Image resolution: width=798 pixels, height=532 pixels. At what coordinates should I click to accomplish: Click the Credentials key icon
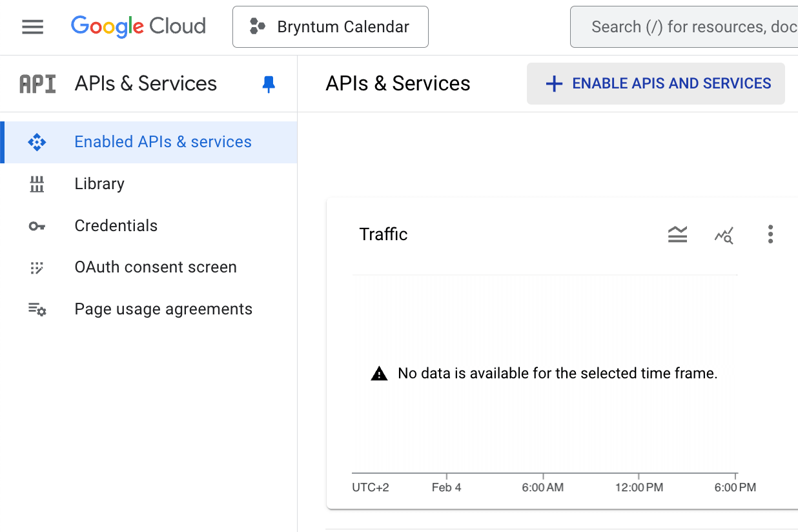tap(37, 226)
